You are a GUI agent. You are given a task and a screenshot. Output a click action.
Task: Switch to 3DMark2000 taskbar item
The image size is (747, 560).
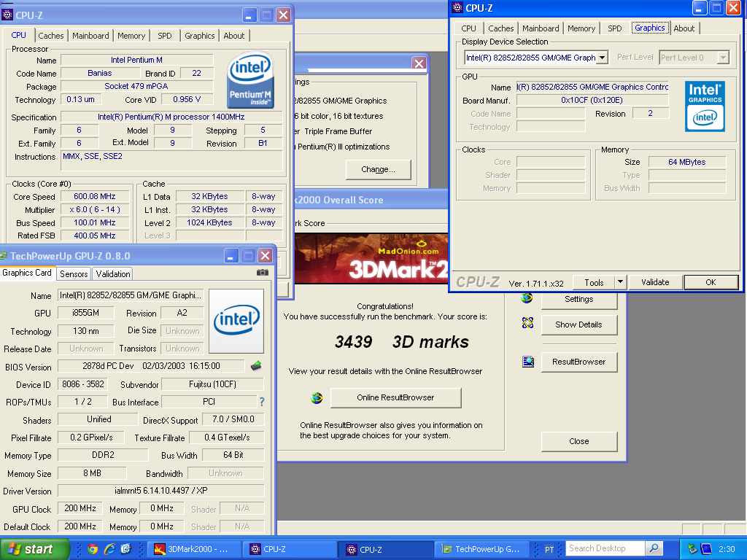pyautogui.click(x=194, y=549)
